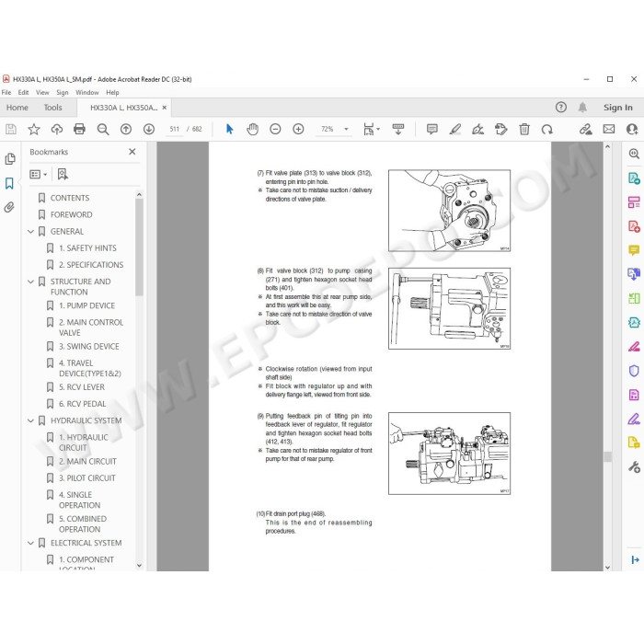
Task: Go to 3. SWING DEVICE bookmark
Action: (88, 346)
